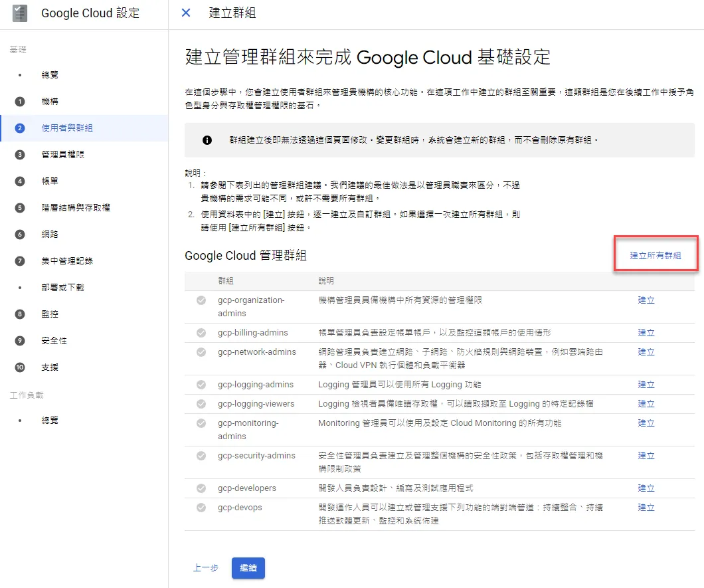Image resolution: width=704 pixels, height=588 pixels.
Task: Click step 6 circle icon for 網路
Action: tap(20, 234)
